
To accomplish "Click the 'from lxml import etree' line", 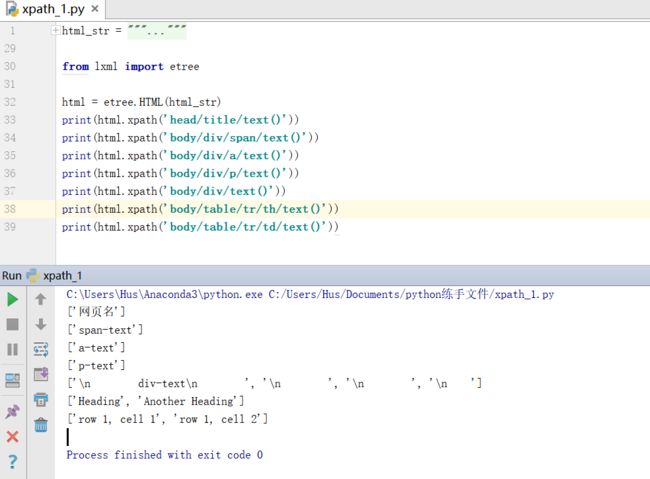I will [131, 66].
